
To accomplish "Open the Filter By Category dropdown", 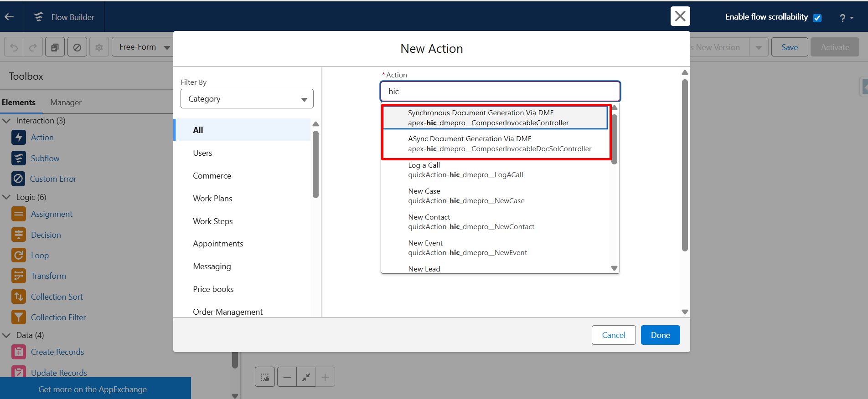I will (247, 99).
